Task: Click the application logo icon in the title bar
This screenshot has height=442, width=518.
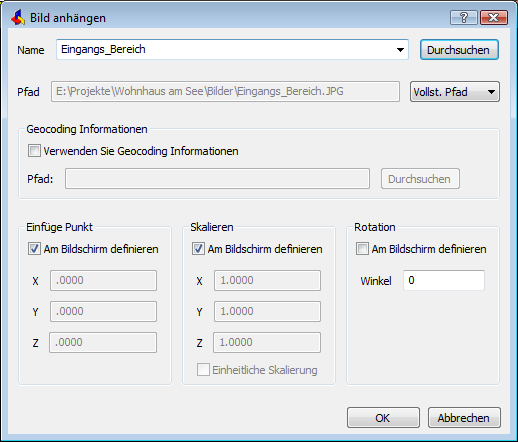Action: [18, 17]
